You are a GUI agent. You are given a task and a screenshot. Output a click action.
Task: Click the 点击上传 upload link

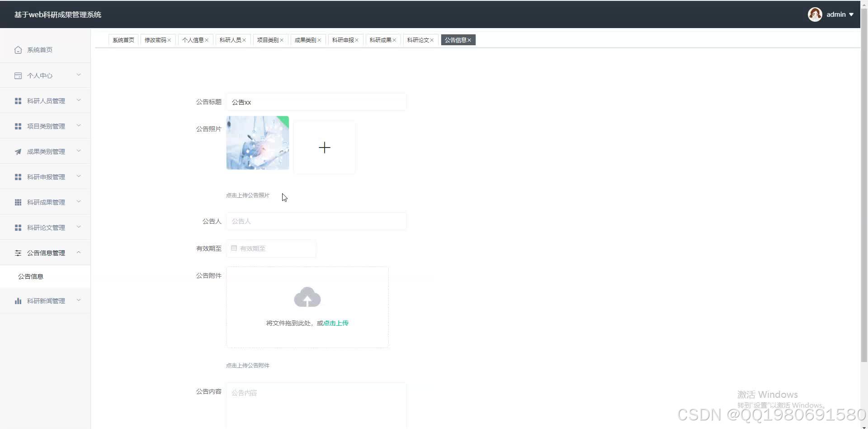pos(335,323)
